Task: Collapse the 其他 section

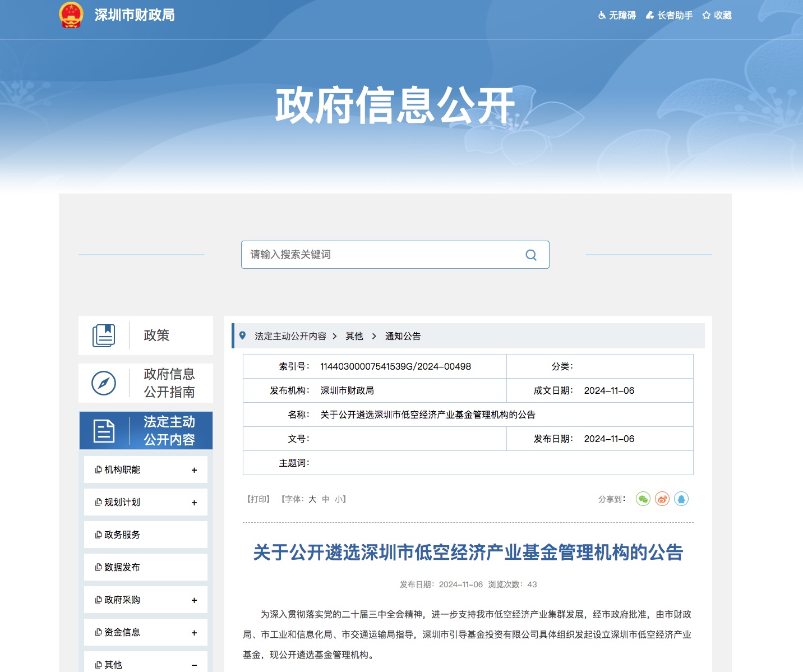Action: point(194,665)
